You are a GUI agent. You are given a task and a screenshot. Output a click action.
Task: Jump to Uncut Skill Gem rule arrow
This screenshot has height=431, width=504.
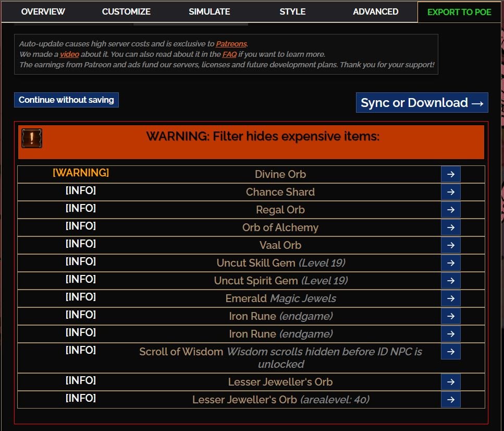450,263
